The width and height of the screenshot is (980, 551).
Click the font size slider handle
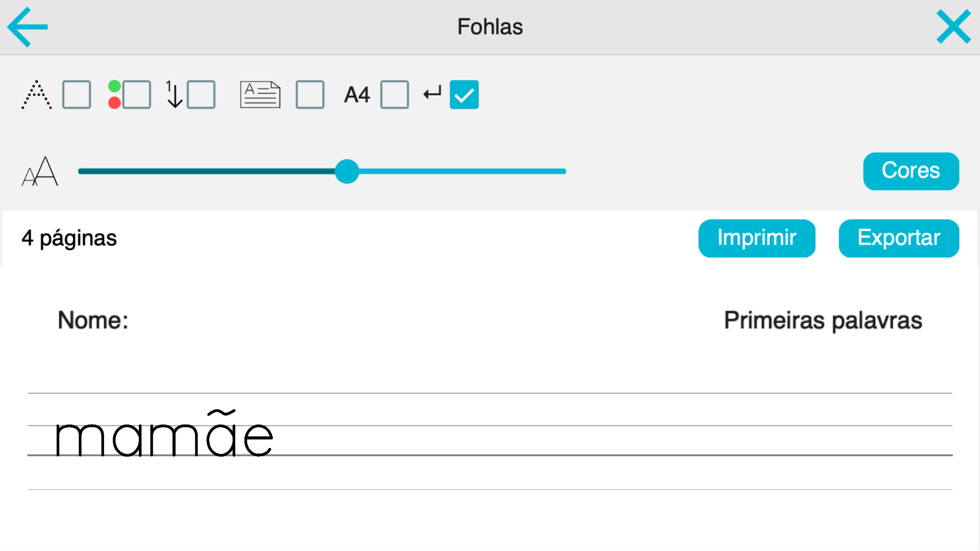click(x=347, y=171)
